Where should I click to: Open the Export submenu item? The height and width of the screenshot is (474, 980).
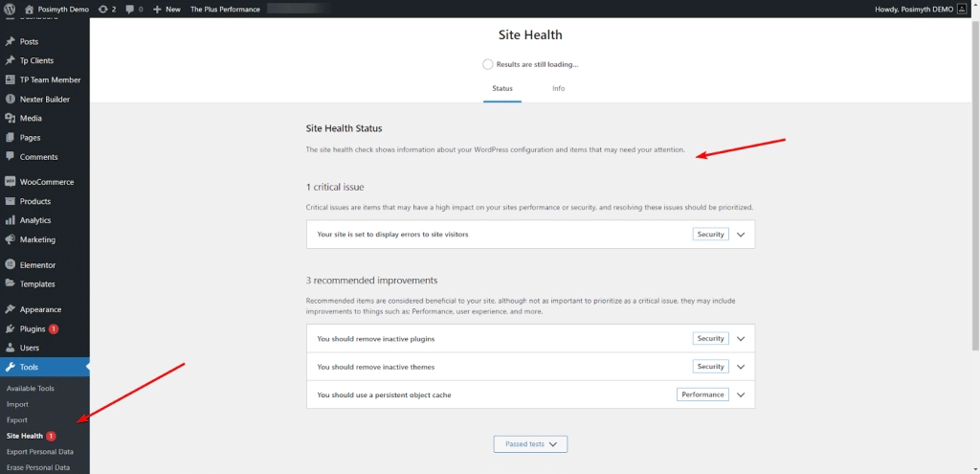tap(17, 420)
